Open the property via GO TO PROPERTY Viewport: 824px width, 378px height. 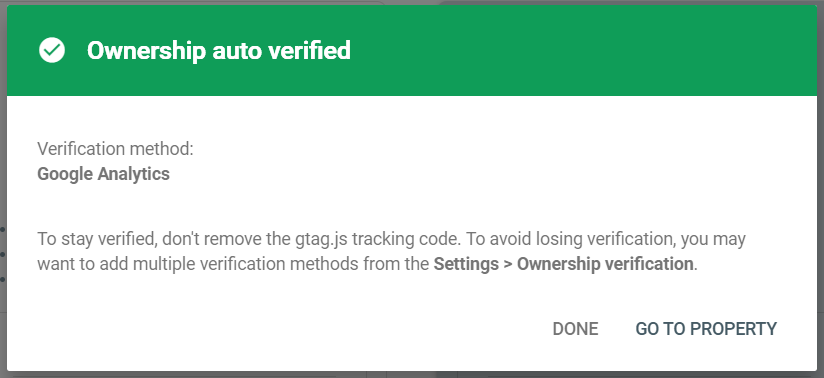(x=706, y=329)
